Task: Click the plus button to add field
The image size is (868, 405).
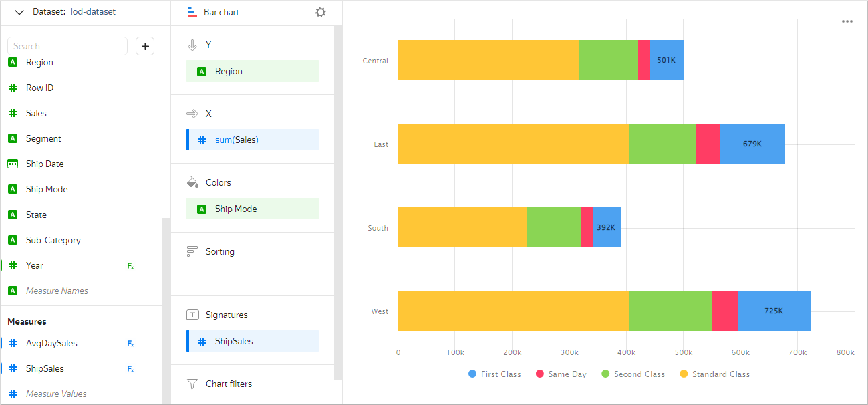Action: (x=145, y=46)
